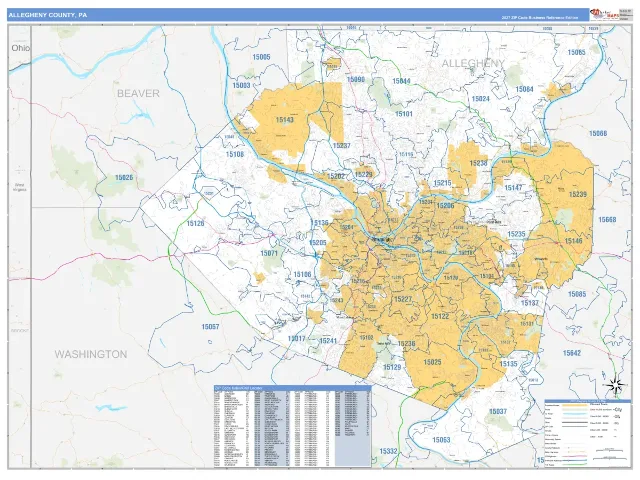The height and width of the screenshot is (480, 640).
Task: Click ZIP code 15122 label
Action: (440, 316)
